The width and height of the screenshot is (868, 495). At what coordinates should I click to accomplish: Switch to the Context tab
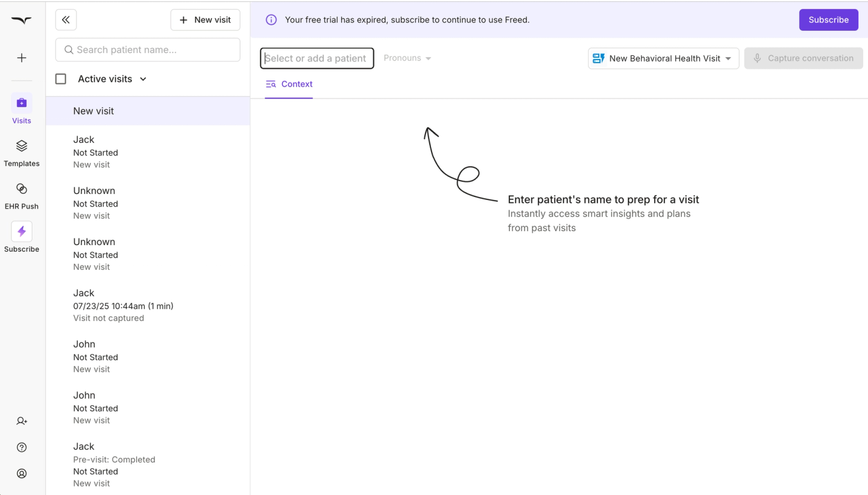point(289,84)
